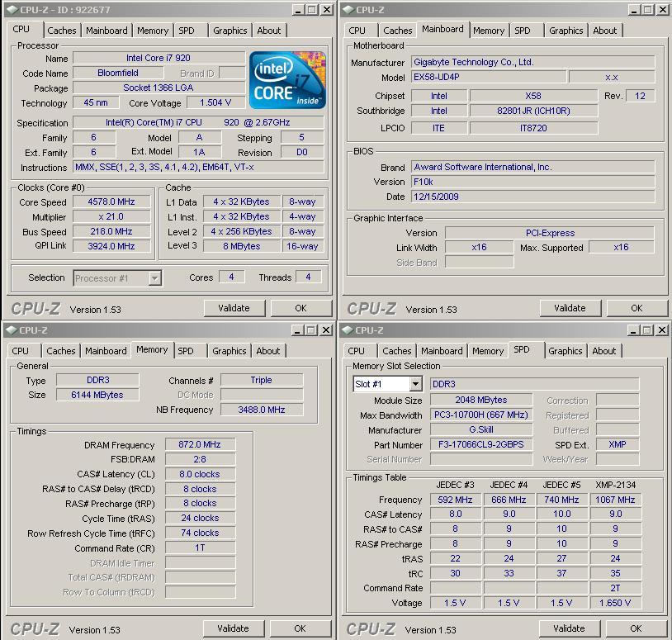
Task: Switch to CPU tab in the SPD window
Action: point(356,351)
